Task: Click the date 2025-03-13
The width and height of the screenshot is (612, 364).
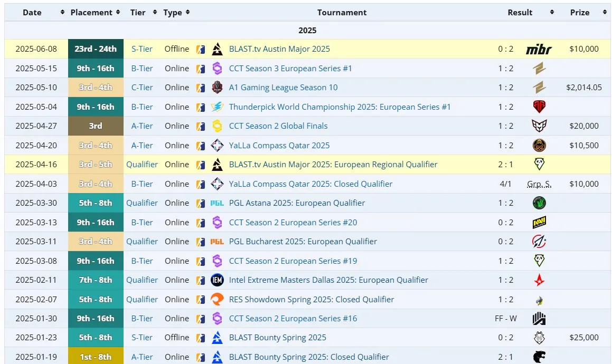Action: click(x=36, y=223)
